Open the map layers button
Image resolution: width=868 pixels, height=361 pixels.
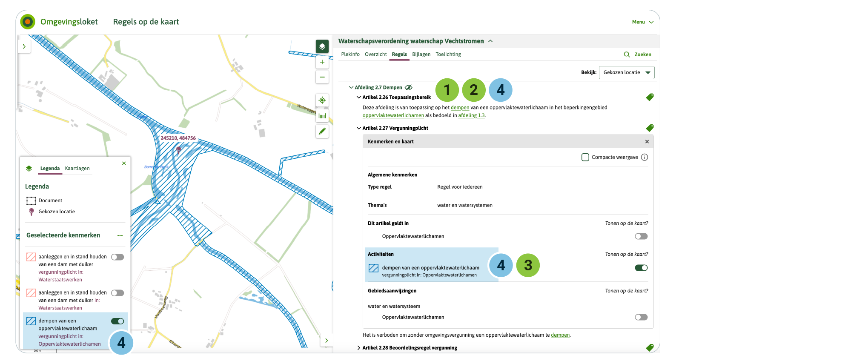pyautogui.click(x=322, y=46)
